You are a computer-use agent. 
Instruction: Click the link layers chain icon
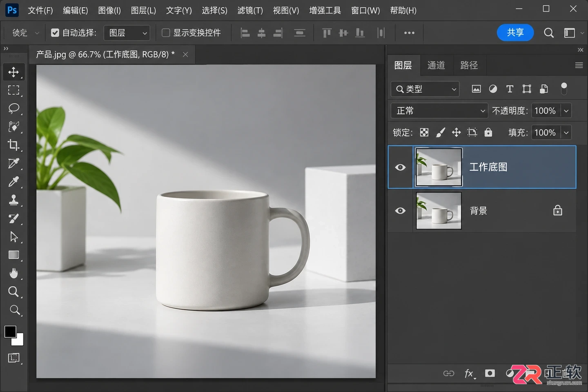coord(449,373)
